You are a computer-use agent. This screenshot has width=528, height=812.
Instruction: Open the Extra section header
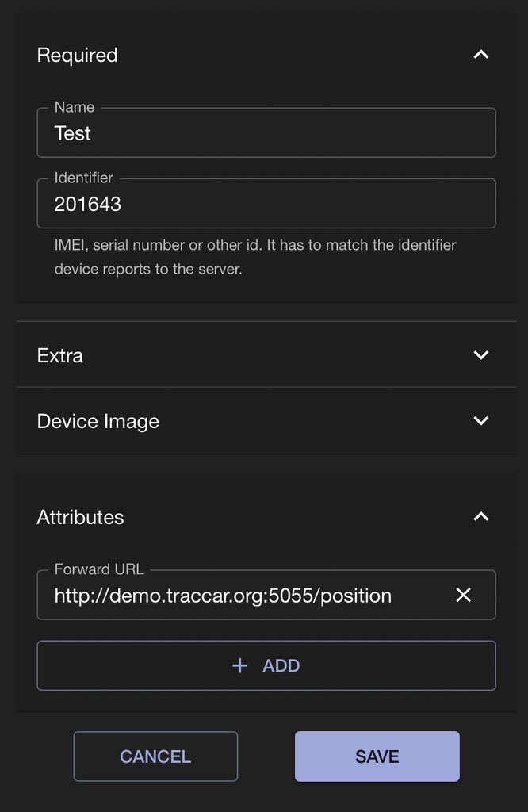(x=60, y=356)
